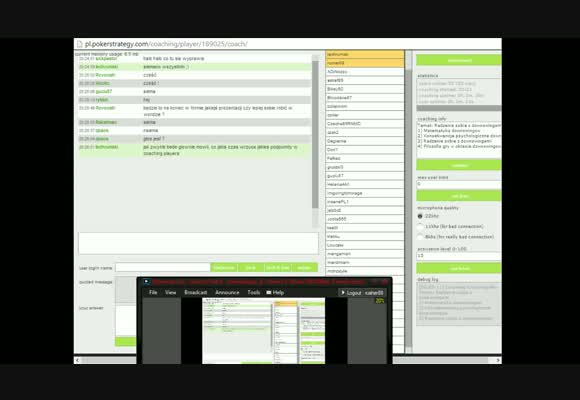Click the play arrow icon beside Logout
The height and width of the screenshot is (400, 580).
343,293
